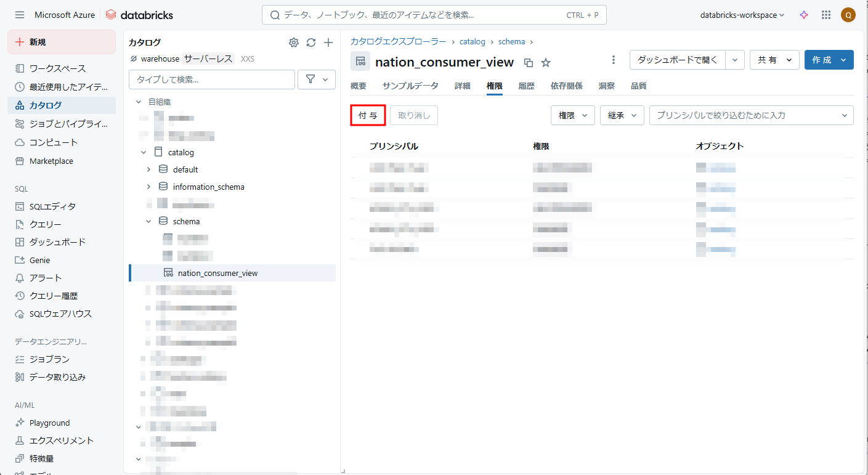
Task: Expand the default schema node
Action: click(x=148, y=169)
